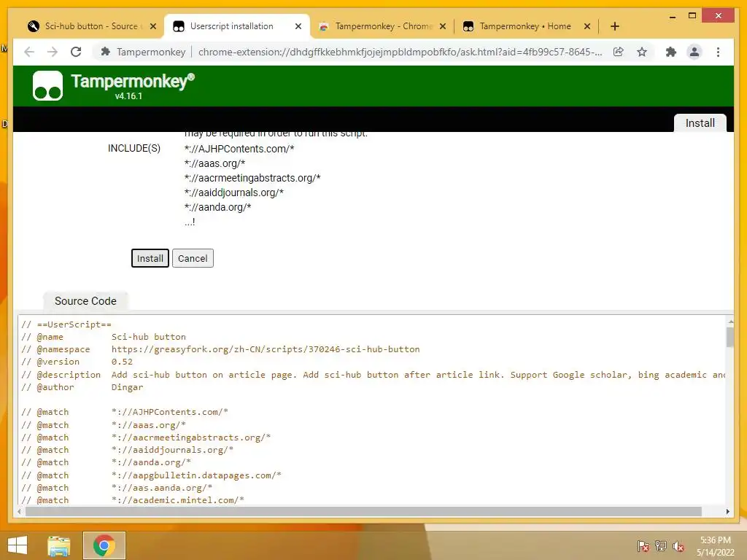Switch to the Tampermonkey • Home tab
Screen dimensions: 747x560
(525, 26)
